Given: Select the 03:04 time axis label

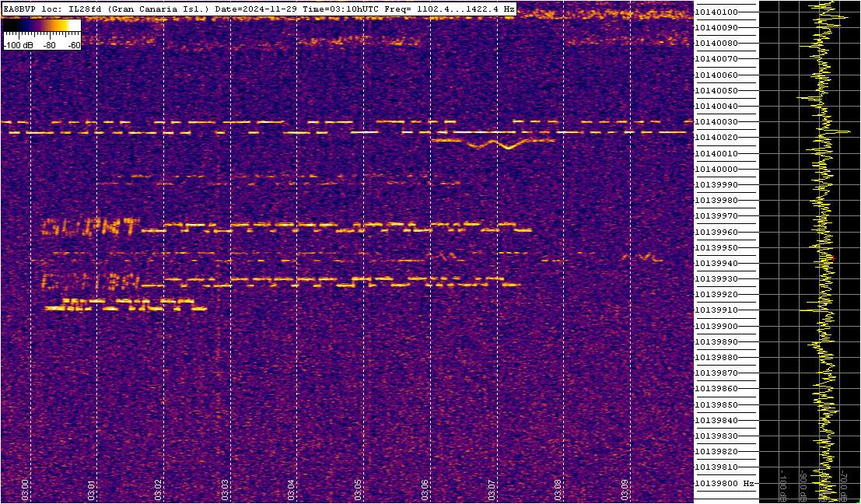Looking at the screenshot, I should tap(291, 488).
